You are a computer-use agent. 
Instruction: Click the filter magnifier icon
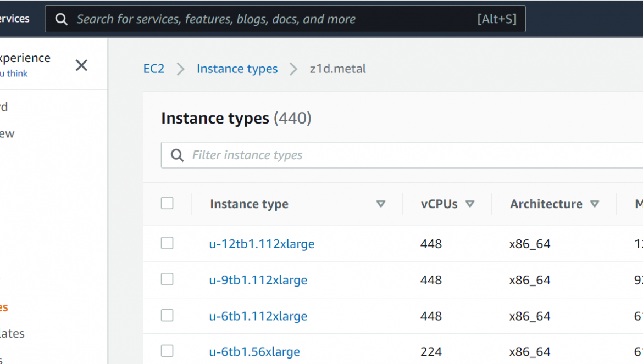pyautogui.click(x=177, y=155)
